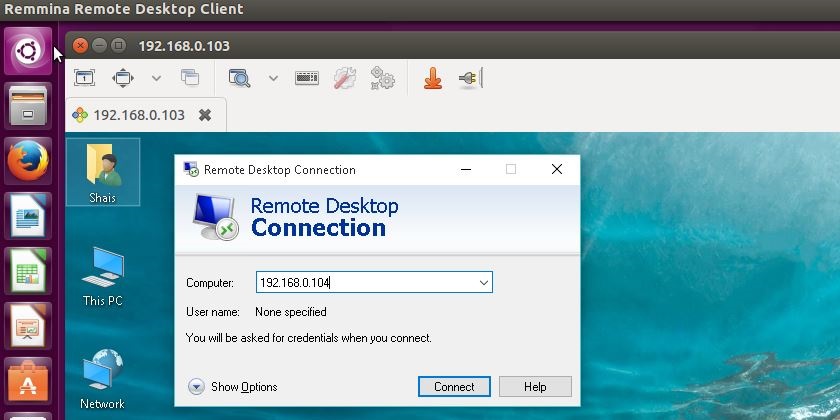The image size is (840, 420).
Task: Disconnect session with the plug icon
Action: tap(471, 78)
